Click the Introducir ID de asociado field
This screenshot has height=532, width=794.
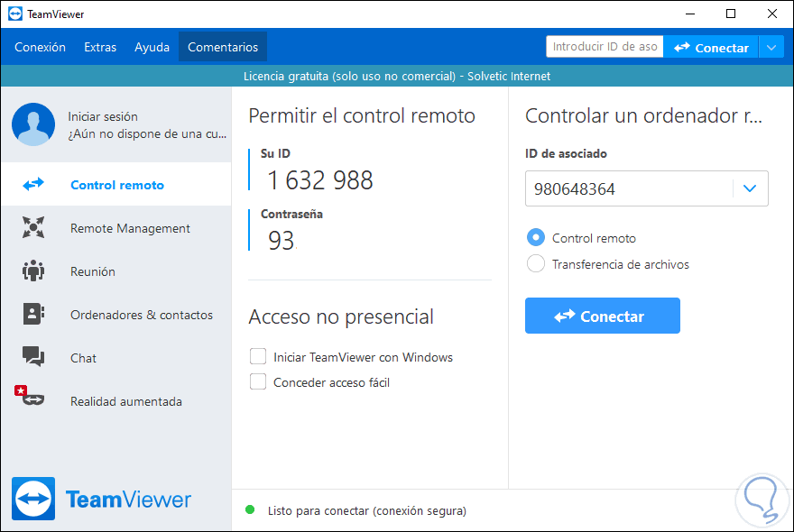(x=605, y=47)
